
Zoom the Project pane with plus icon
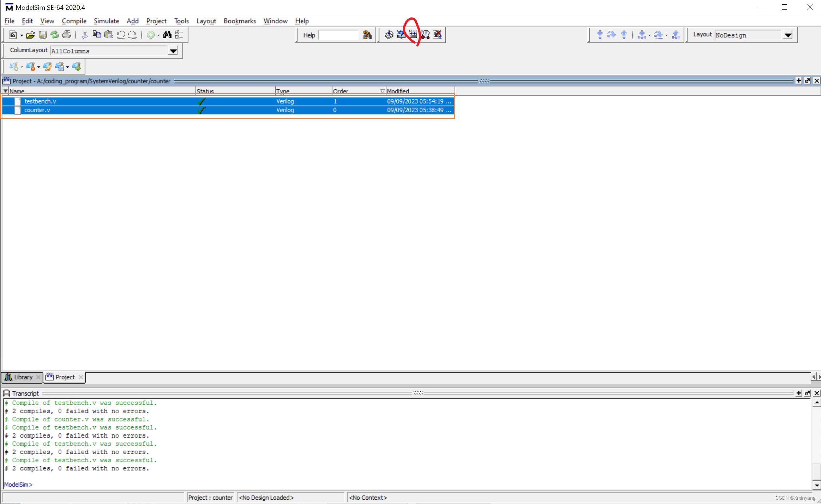click(799, 81)
